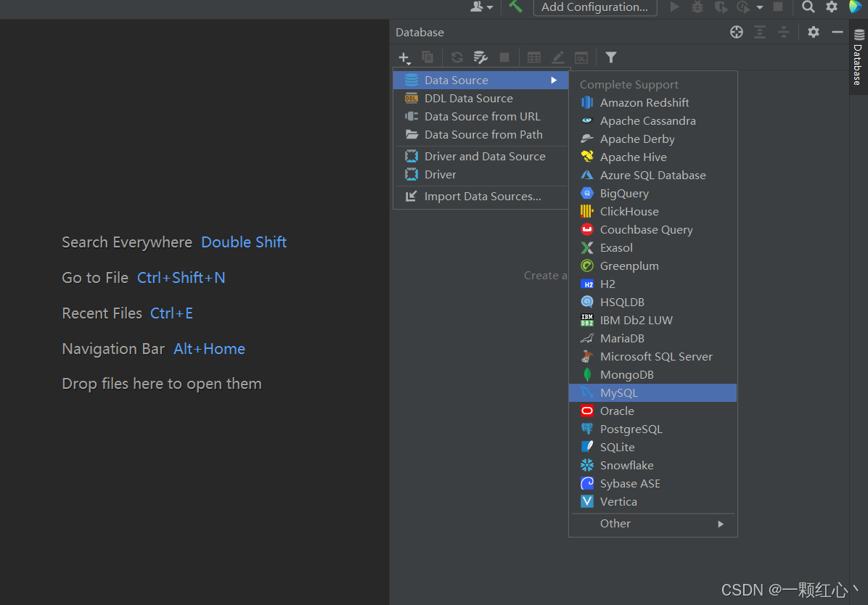Select Sybase ASE data source
Image resolution: width=868 pixels, height=605 pixels.
click(652, 484)
